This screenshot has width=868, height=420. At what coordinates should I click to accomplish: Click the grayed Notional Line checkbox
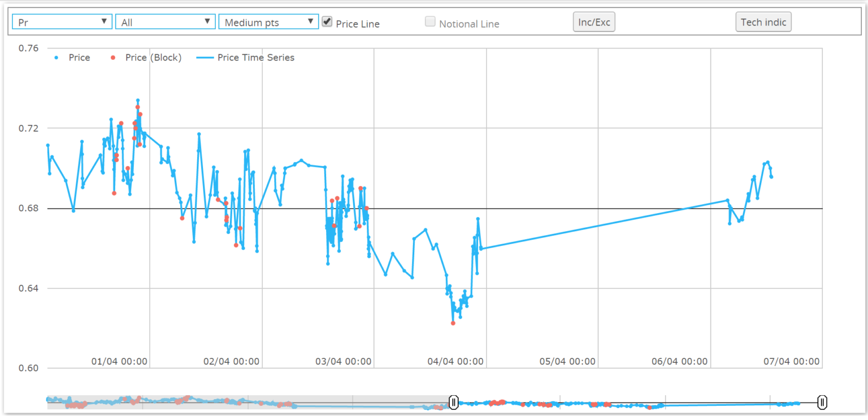pos(430,21)
